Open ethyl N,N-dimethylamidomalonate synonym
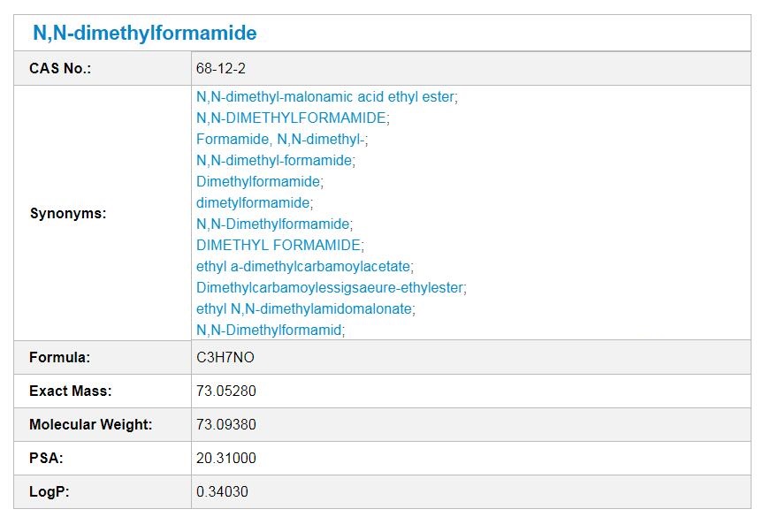Screen dimensions: 763x532 pyautogui.click(x=304, y=308)
